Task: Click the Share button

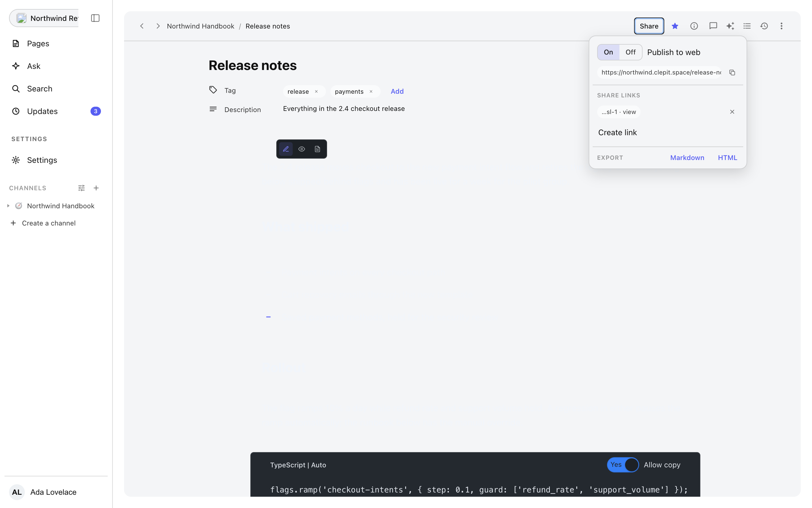Action: tap(648, 26)
